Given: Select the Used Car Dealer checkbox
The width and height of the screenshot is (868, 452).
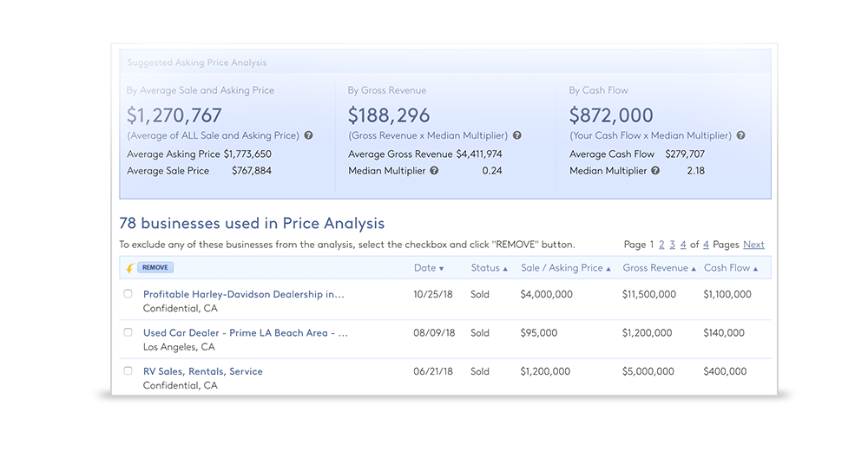Looking at the screenshot, I should click(x=128, y=332).
